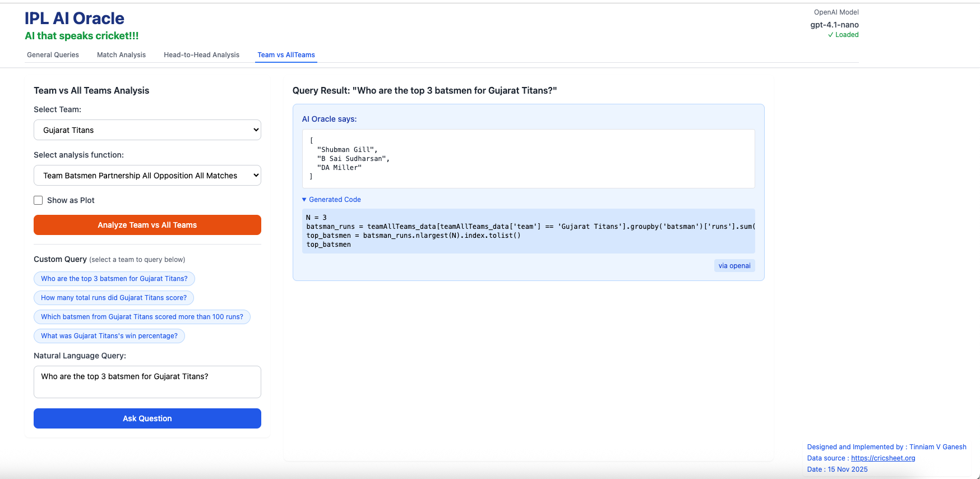Screen dimensions: 980x479
Task: Select the more than 100 runs query chip
Action: click(142, 317)
